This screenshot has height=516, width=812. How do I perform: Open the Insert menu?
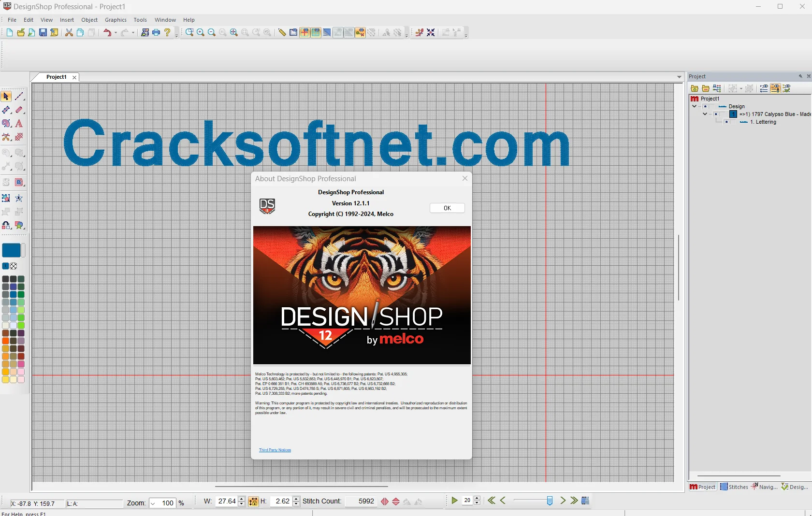(x=67, y=20)
